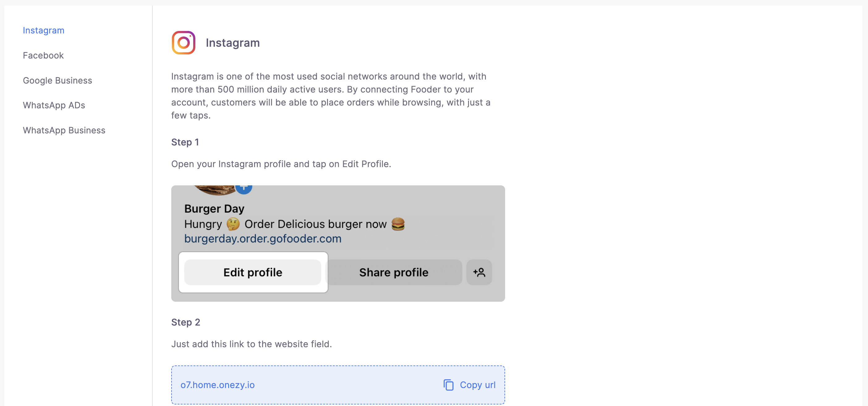Click the Instagram logo icon
This screenshot has width=868, height=406.
coord(183,43)
